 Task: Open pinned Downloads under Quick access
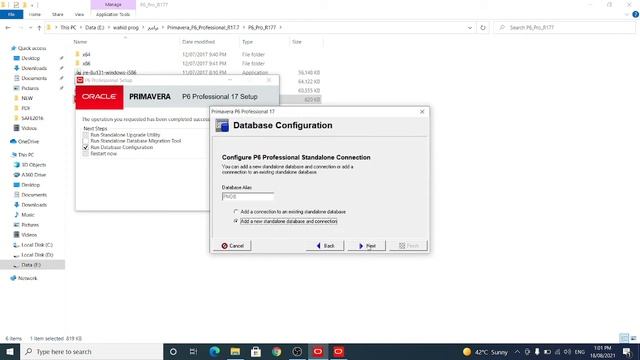point(34,68)
